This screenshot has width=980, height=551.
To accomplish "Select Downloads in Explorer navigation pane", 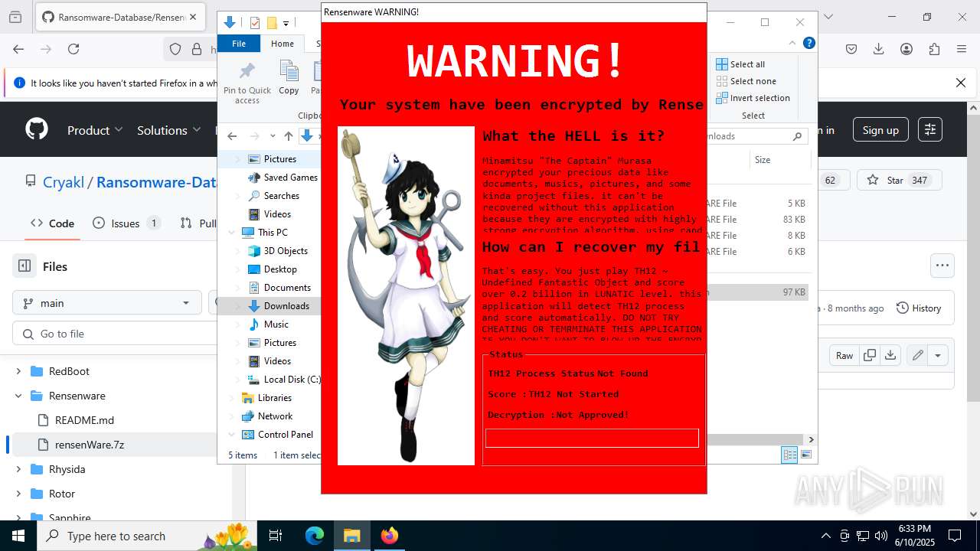I will [286, 306].
